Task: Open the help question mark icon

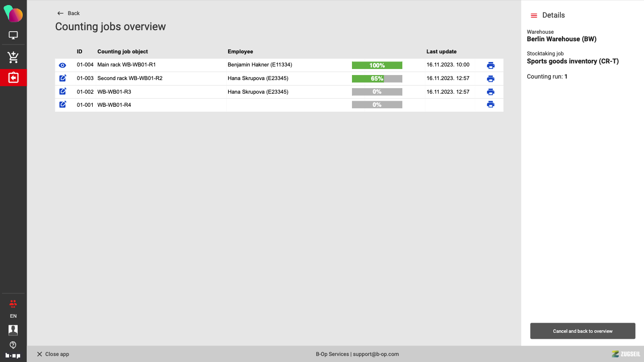Action: pos(13,345)
